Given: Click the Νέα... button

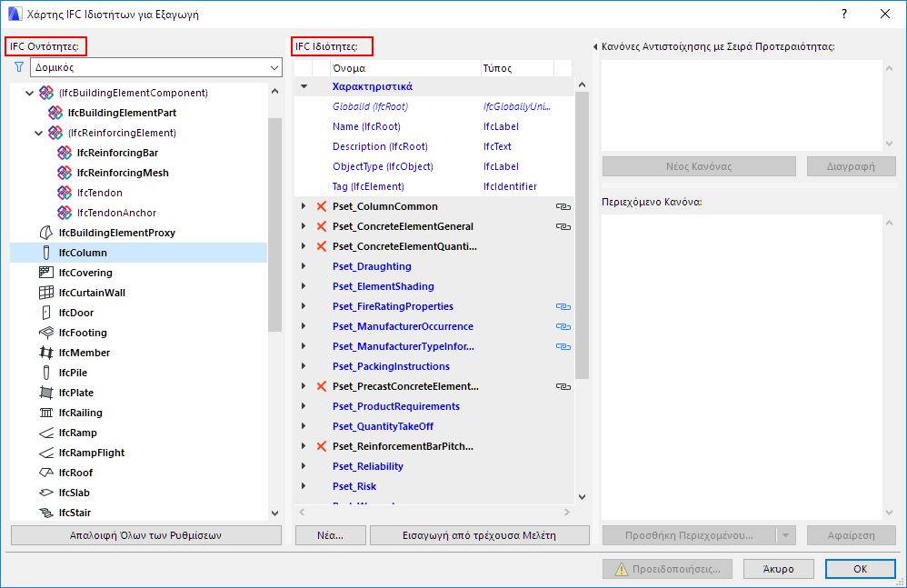Looking at the screenshot, I should (330, 535).
